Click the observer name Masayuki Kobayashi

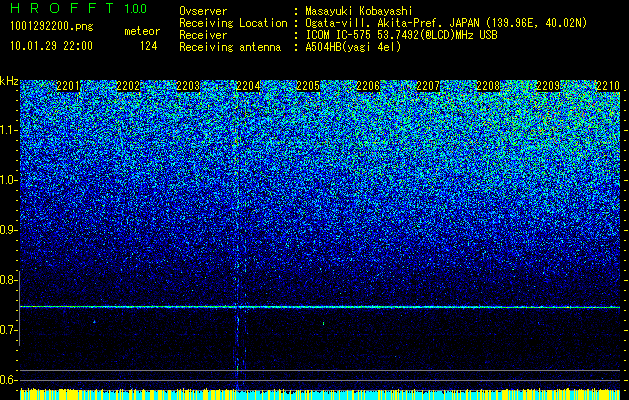pos(359,12)
